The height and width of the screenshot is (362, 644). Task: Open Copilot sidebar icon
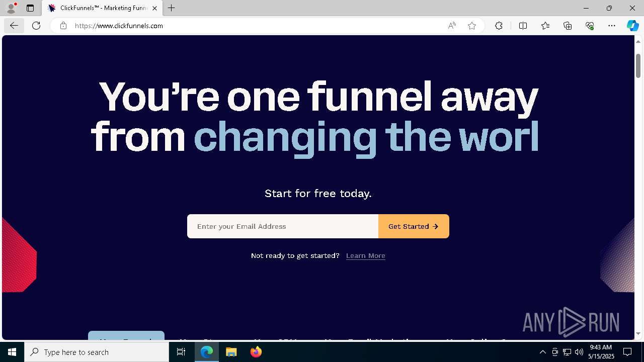click(x=632, y=26)
